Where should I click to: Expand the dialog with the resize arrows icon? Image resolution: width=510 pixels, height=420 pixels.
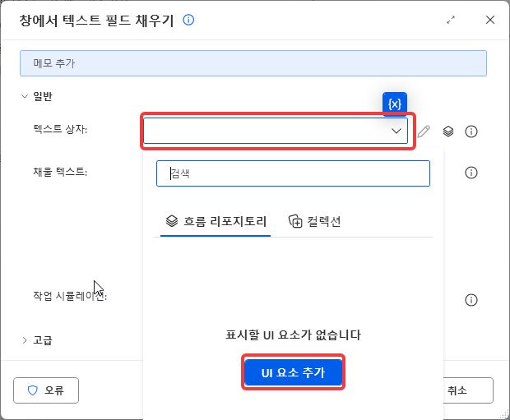(x=451, y=21)
